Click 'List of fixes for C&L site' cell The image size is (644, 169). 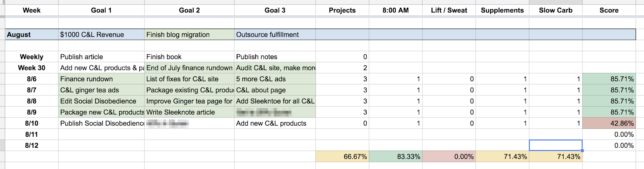tap(190, 79)
